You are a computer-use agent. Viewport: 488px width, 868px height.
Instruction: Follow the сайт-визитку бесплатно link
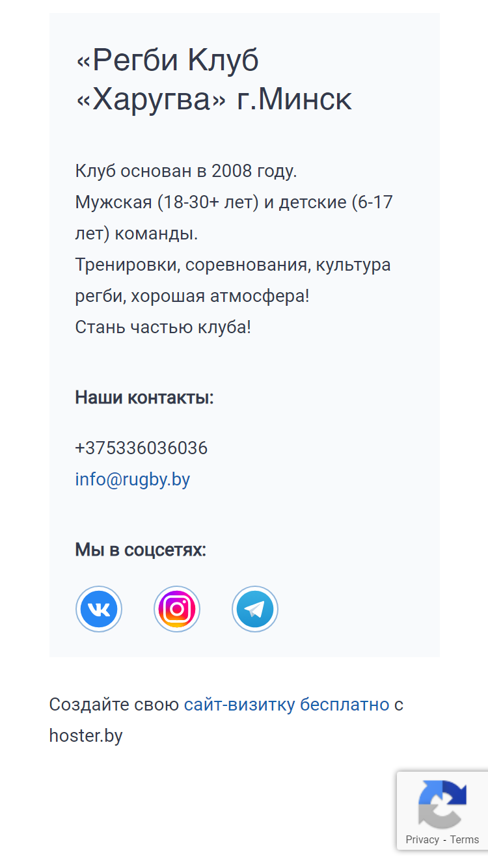[286, 705]
